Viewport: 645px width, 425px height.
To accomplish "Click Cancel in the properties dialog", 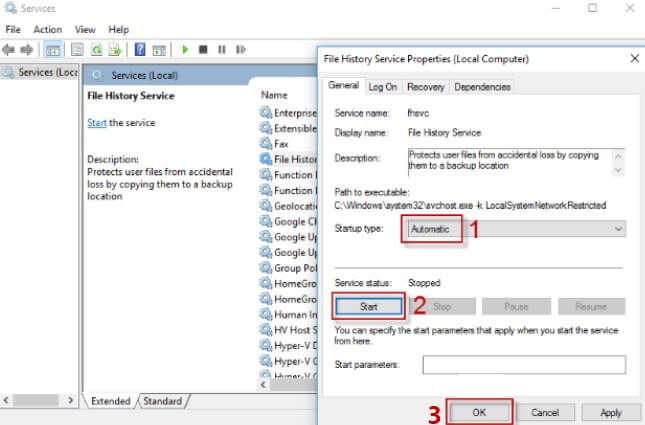I will tap(545, 412).
